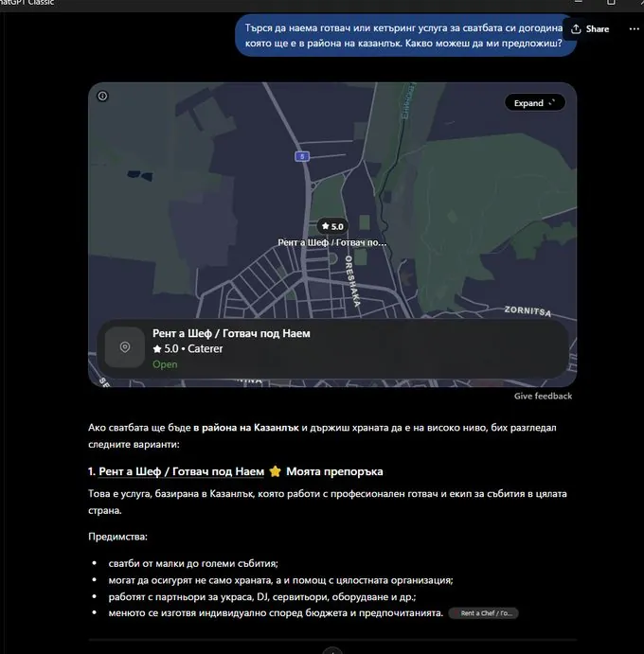Click the 5.0 star rating map pin

[332, 226]
